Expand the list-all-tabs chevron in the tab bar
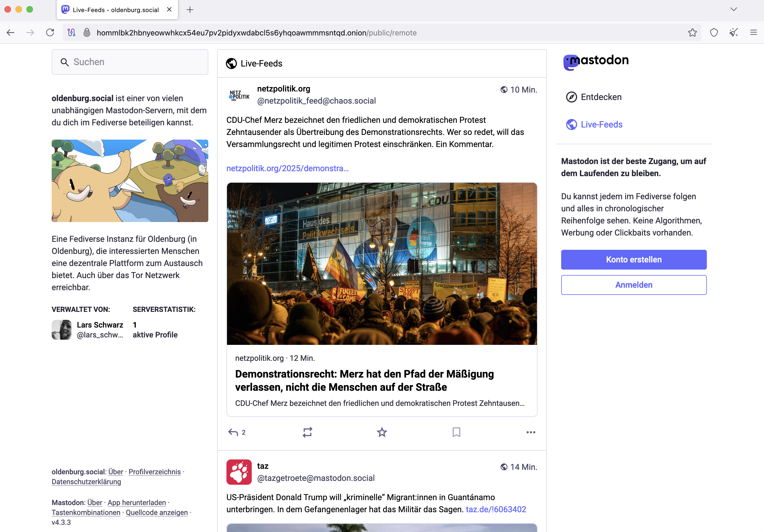 [733, 9]
